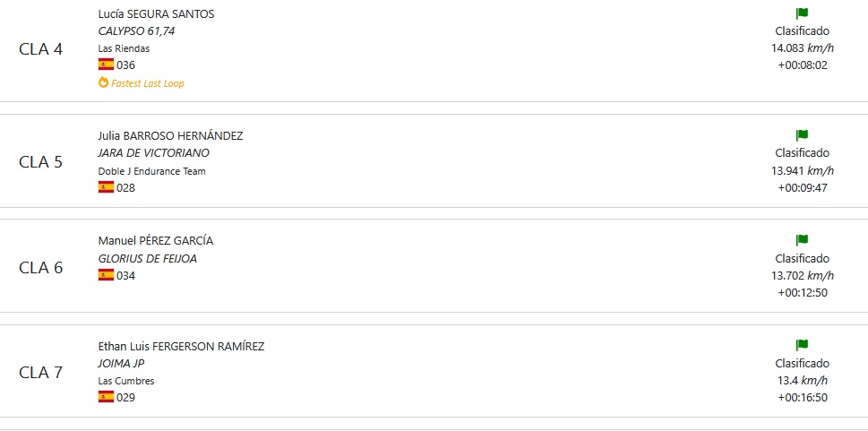Click team name Doble J Endurance Team
The width and height of the screenshot is (868, 431).
[151, 171]
